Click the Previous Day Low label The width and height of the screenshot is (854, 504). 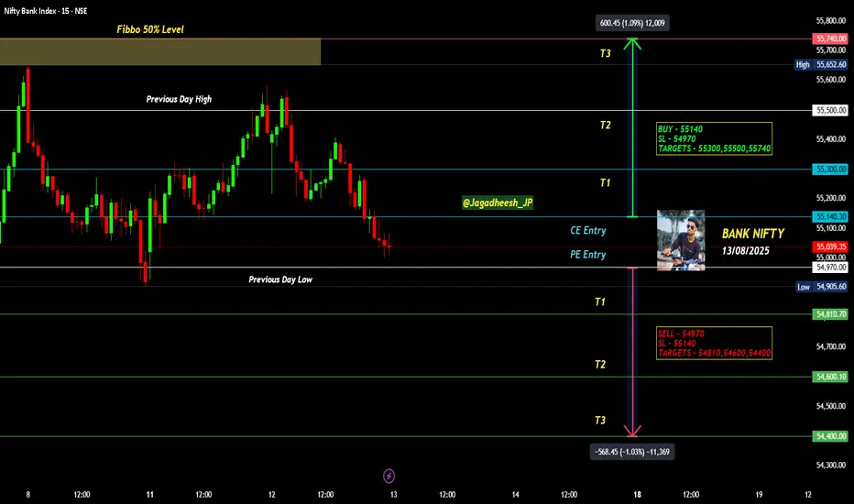280,279
